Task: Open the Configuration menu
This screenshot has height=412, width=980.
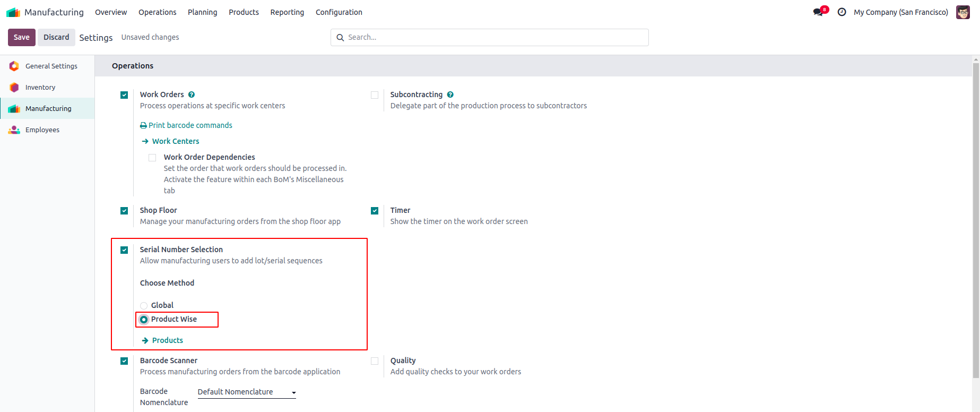Action: (x=339, y=12)
